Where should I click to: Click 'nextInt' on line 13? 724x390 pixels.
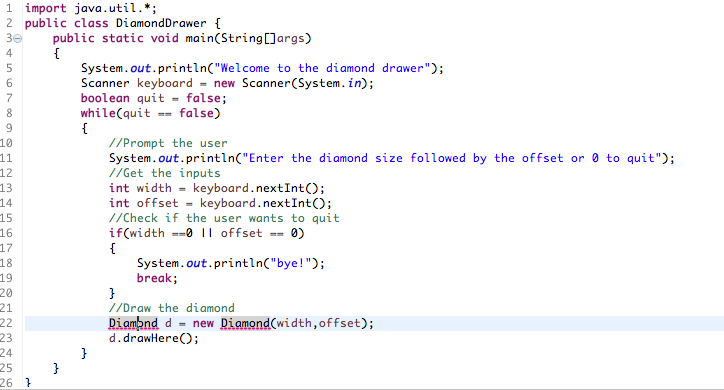280,188
